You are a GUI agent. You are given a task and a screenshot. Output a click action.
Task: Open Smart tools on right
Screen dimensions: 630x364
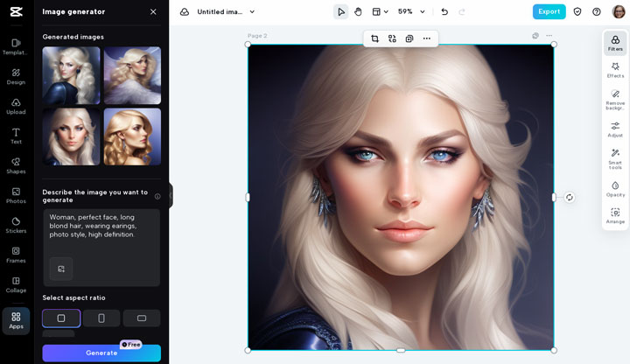point(615,159)
